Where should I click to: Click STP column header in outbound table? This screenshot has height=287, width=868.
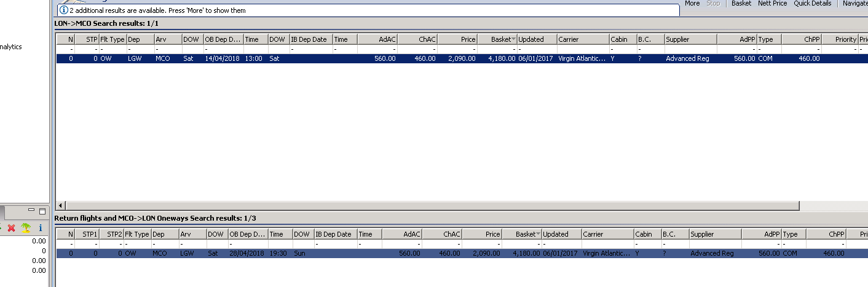click(x=87, y=39)
